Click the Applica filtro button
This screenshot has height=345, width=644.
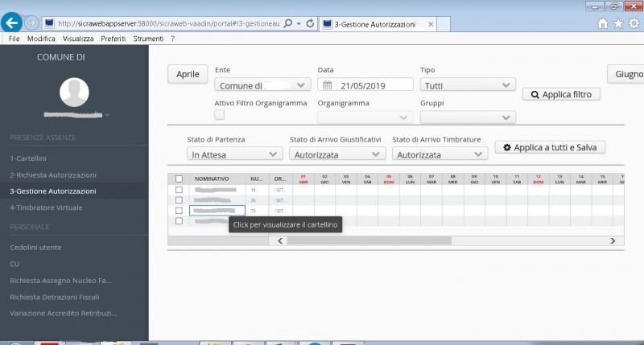point(561,95)
